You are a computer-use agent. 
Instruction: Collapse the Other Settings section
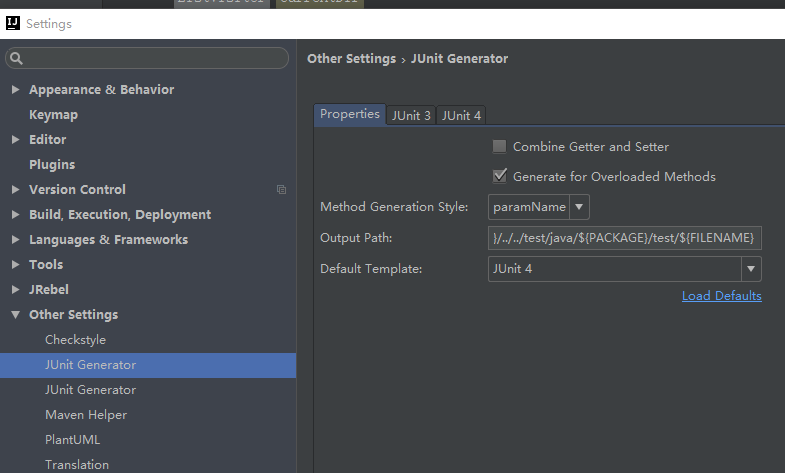pos(15,315)
